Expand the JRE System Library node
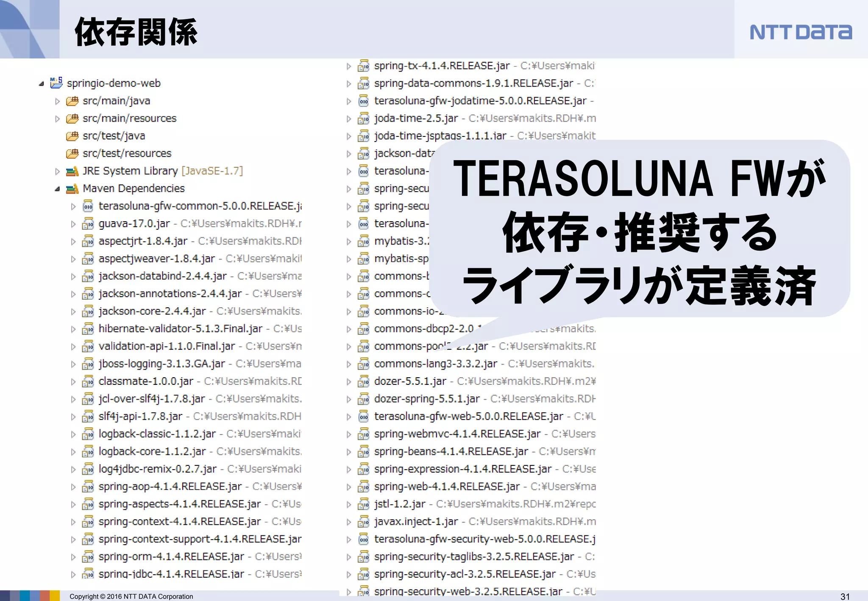Screen dimensions: 868x601 (57, 171)
